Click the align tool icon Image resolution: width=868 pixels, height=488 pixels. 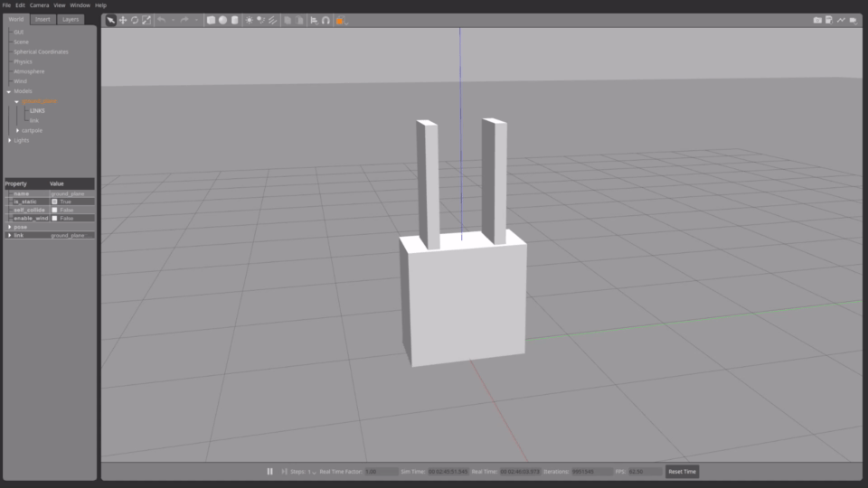pos(314,21)
